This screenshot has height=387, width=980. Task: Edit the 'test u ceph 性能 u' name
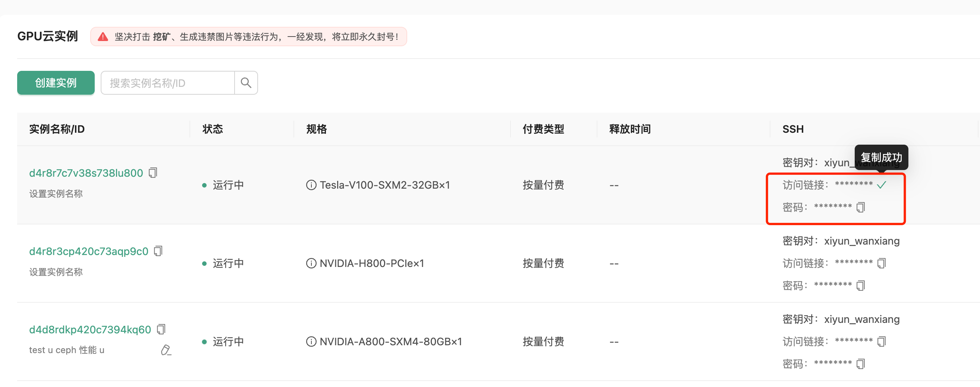166,350
